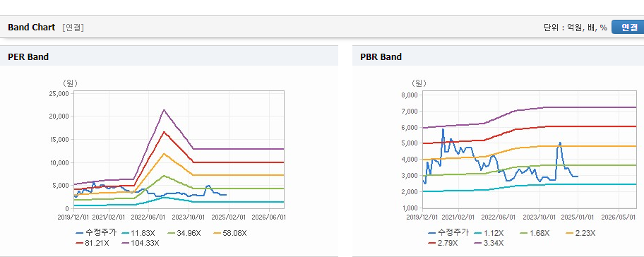The image size is (644, 257).
Task: Click the (원) unit label in PER chart
Action: (x=70, y=83)
